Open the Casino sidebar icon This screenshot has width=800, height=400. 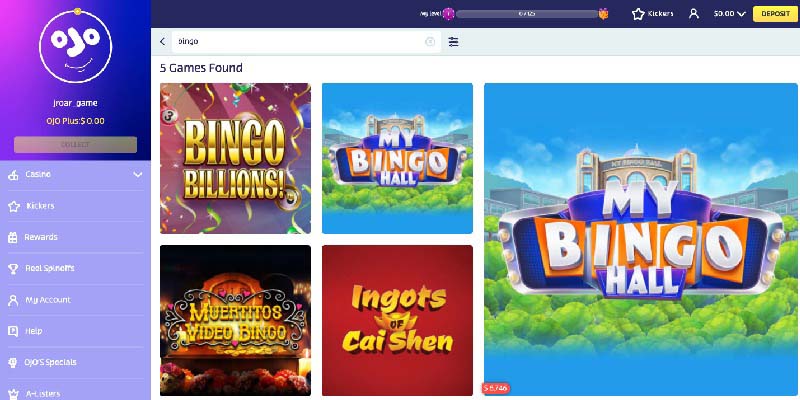click(13, 175)
